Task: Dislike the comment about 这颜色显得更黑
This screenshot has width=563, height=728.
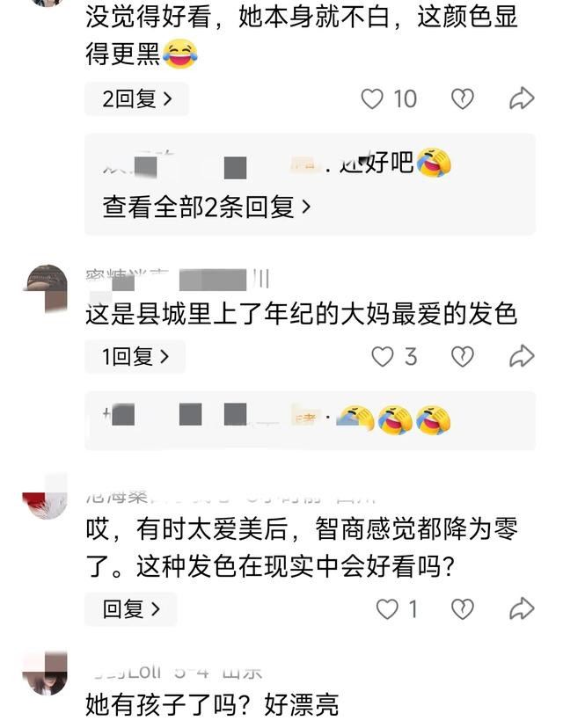Action: point(462,98)
